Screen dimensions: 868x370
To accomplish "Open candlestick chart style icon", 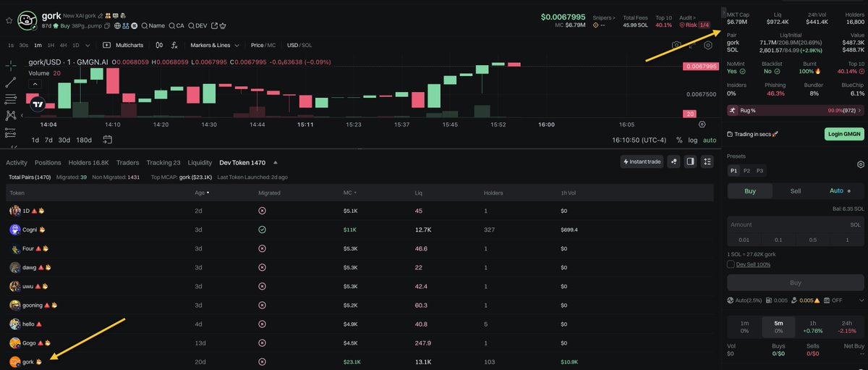I will tap(160, 45).
